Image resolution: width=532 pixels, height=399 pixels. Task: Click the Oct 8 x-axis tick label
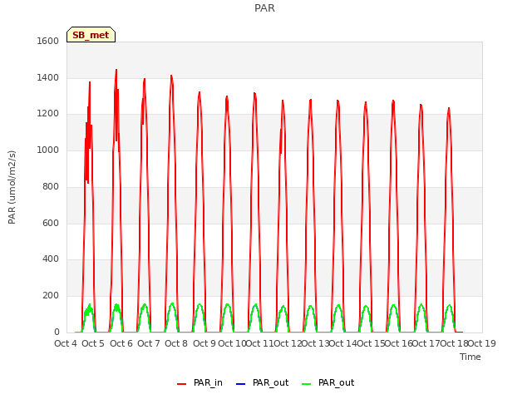click(x=176, y=343)
